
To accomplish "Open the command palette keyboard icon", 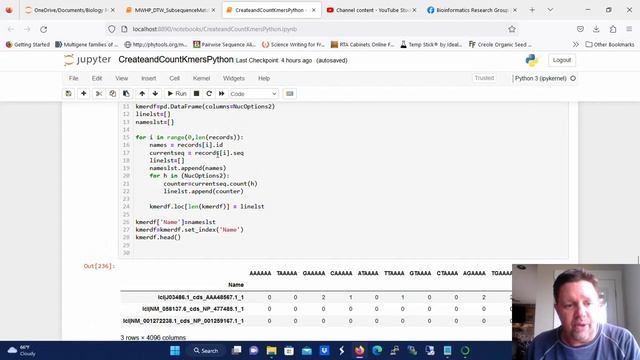I will click(x=290, y=93).
